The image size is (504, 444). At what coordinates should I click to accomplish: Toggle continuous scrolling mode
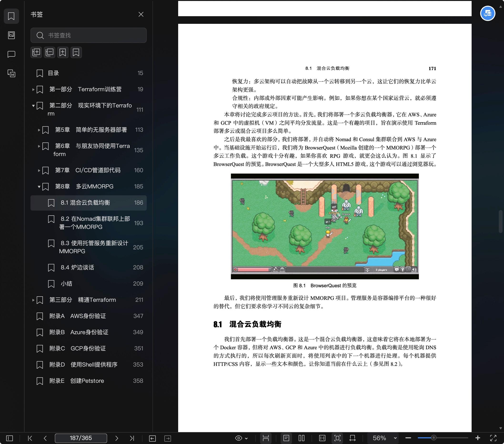tap(266, 438)
